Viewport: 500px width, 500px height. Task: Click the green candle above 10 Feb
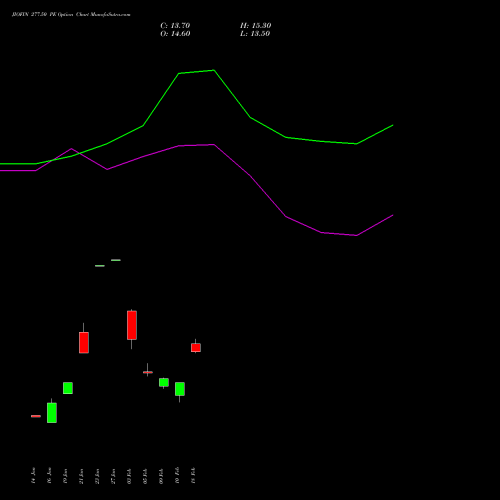pyautogui.click(x=180, y=389)
